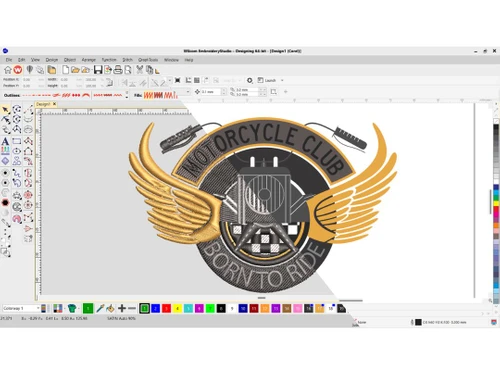Click the Home icon in the top toolbar
Viewport: 500px width, 375px height.
7,70
